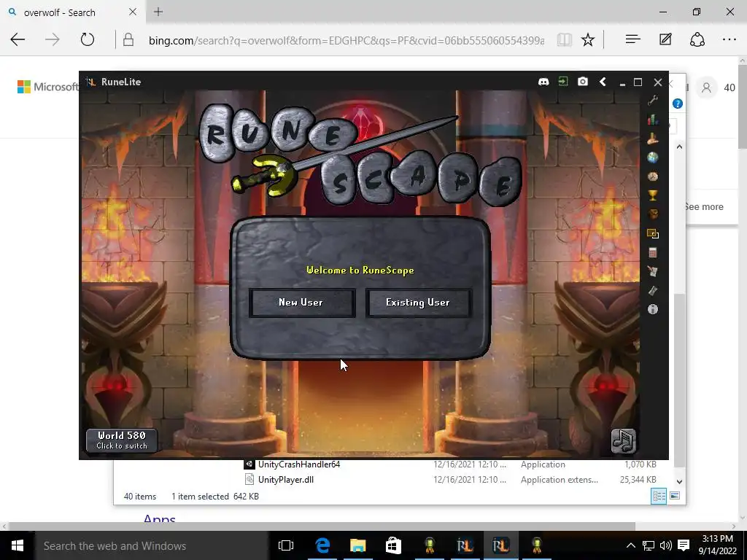Click the bing.com address bar

tap(346, 41)
